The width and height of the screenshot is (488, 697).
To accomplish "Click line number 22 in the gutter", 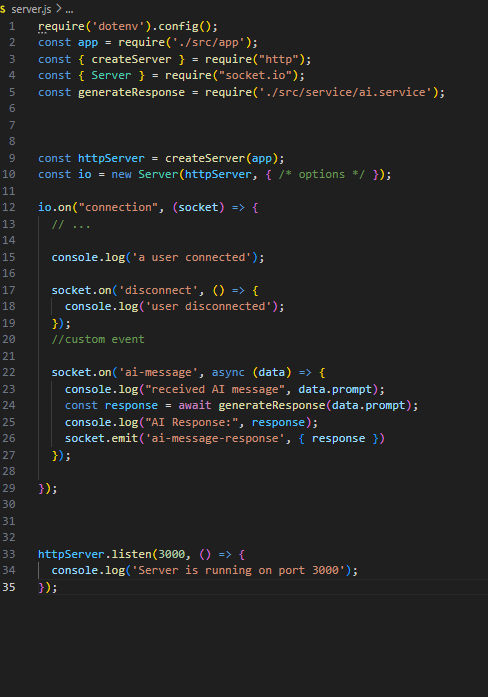I will 8,372.
